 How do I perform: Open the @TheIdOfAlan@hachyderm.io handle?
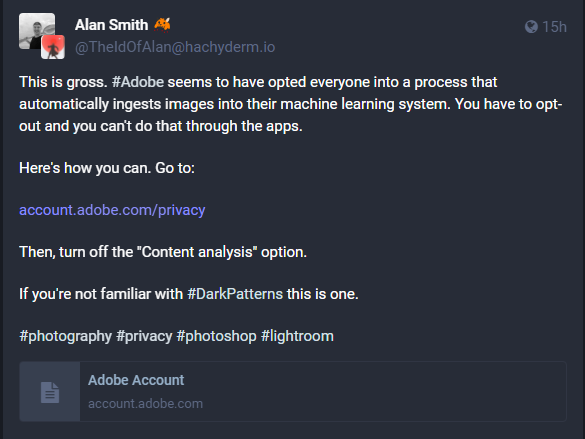click(x=175, y=47)
